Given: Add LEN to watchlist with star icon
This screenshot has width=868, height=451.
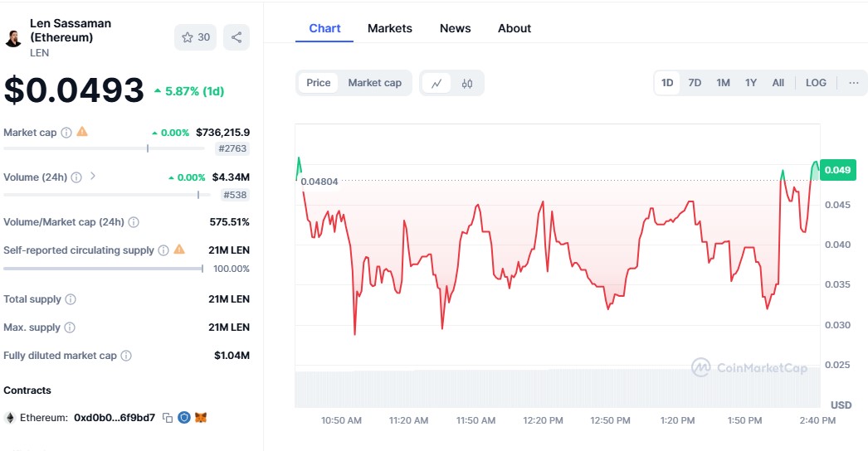Looking at the screenshot, I should pyautogui.click(x=195, y=37).
